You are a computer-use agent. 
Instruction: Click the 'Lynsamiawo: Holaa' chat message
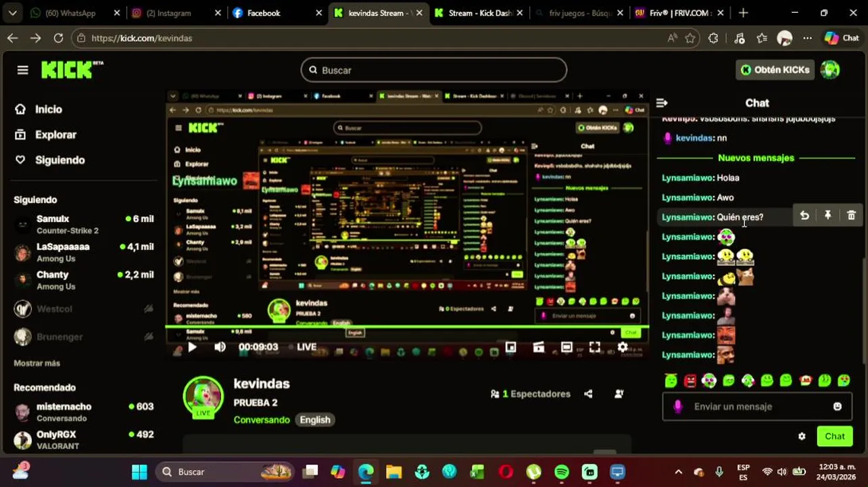coord(700,178)
